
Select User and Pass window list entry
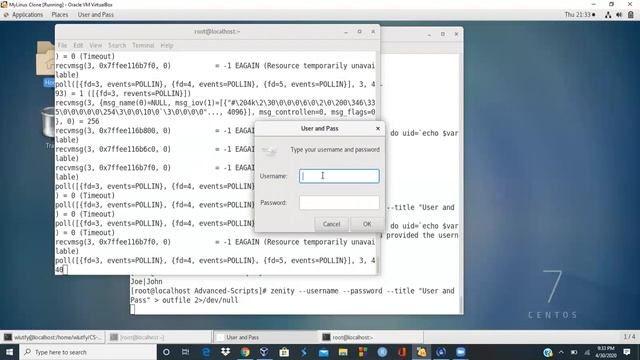(x=265, y=337)
